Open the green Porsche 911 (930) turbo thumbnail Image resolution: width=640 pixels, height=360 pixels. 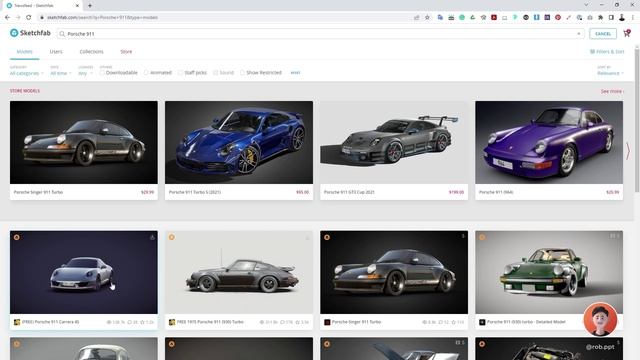click(549, 272)
